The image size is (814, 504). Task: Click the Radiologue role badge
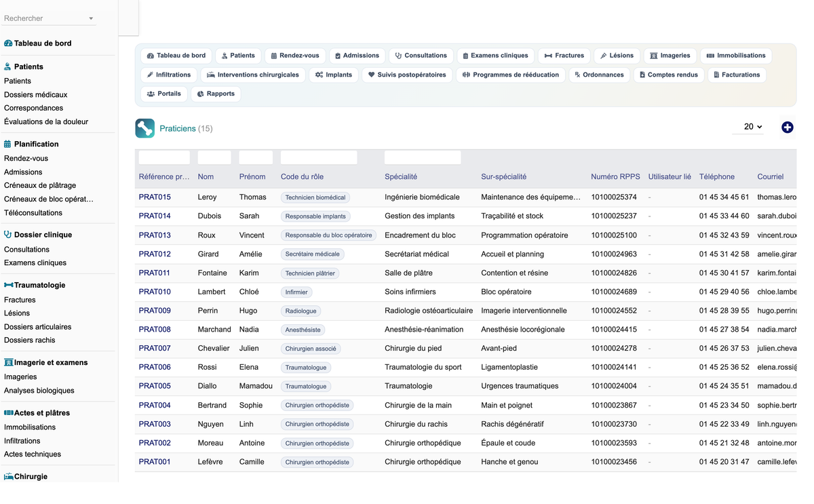click(301, 311)
